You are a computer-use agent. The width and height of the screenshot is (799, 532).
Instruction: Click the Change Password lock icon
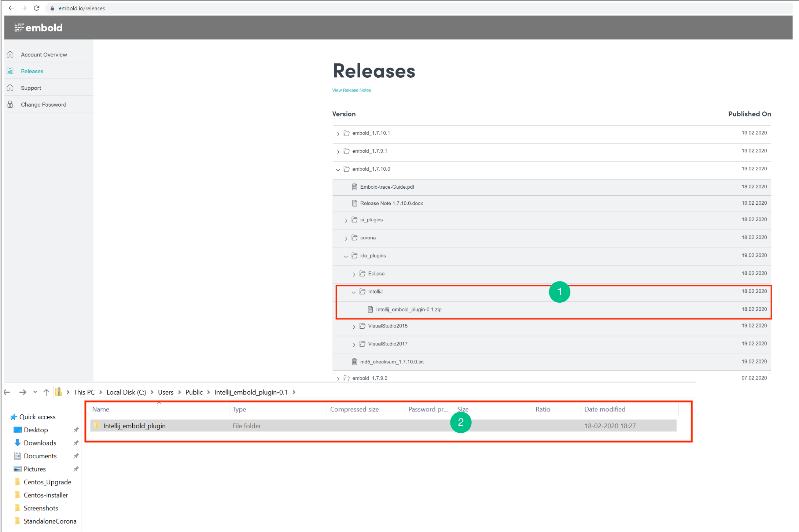pyautogui.click(x=10, y=104)
